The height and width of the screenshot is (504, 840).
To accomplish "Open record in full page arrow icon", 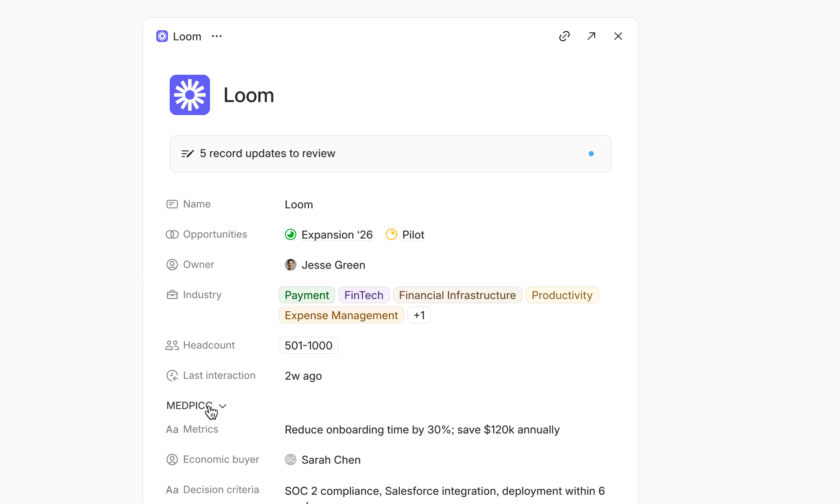I will [591, 36].
